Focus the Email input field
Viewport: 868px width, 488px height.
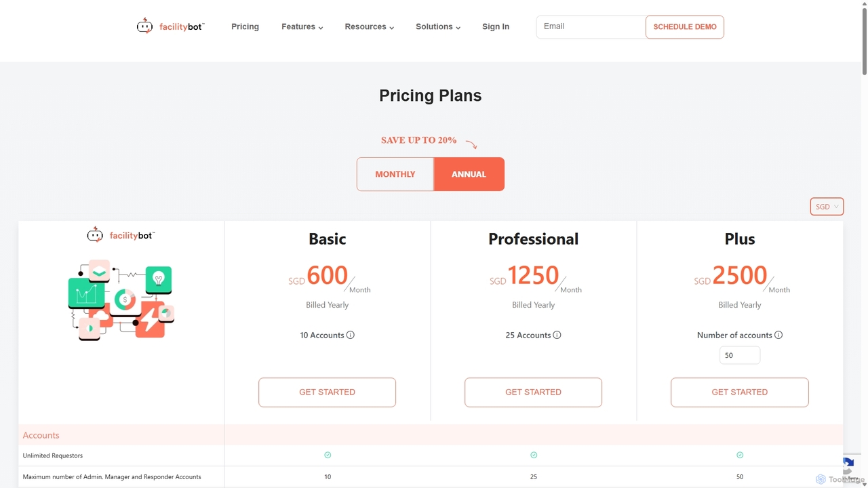[x=591, y=27]
